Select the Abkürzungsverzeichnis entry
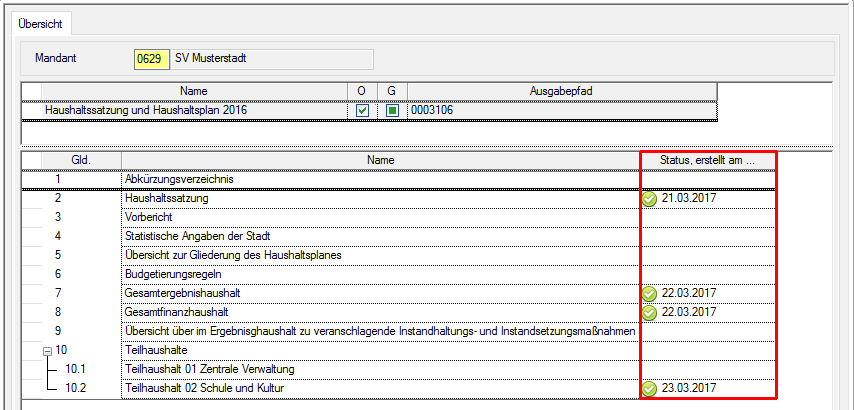This screenshot has width=854, height=410. coord(179,179)
